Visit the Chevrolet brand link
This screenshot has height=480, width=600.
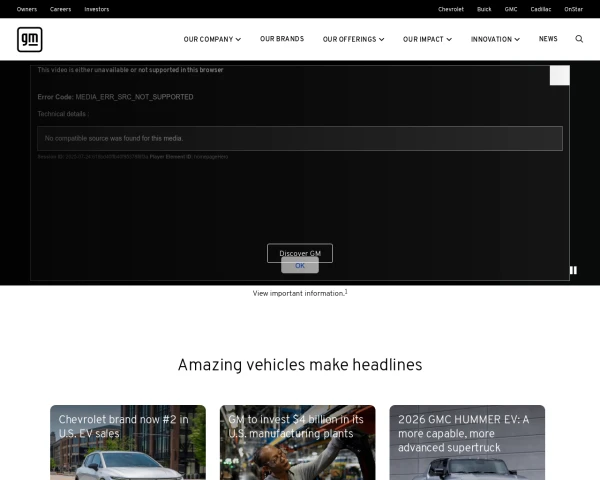click(x=451, y=9)
